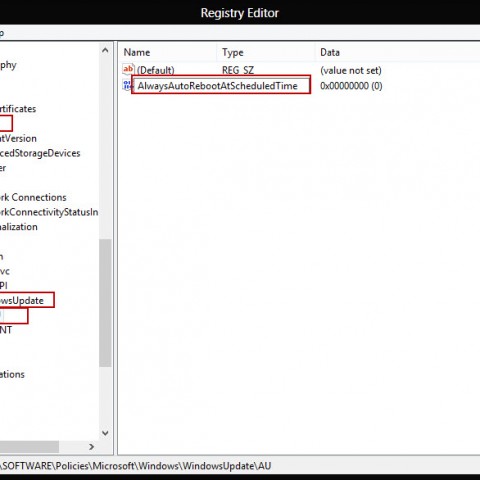Click the tree pane scroll down arrow
This screenshot has height=480, width=480.
(105, 433)
